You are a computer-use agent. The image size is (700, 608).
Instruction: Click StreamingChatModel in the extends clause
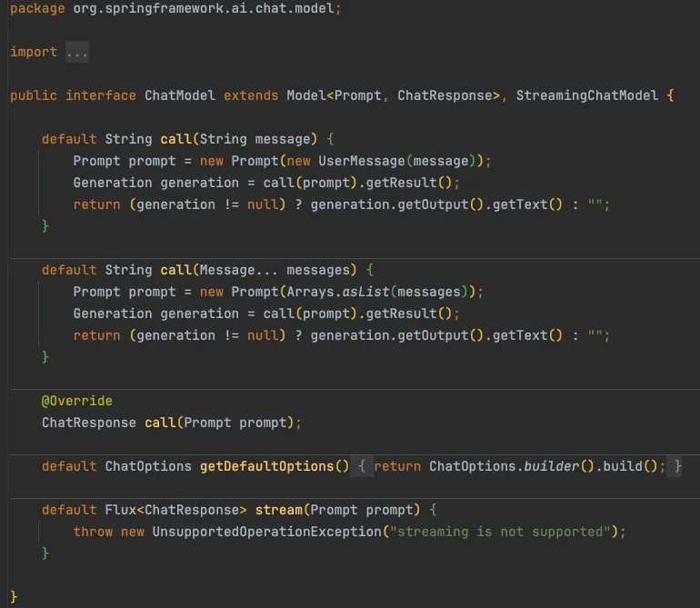click(x=587, y=95)
